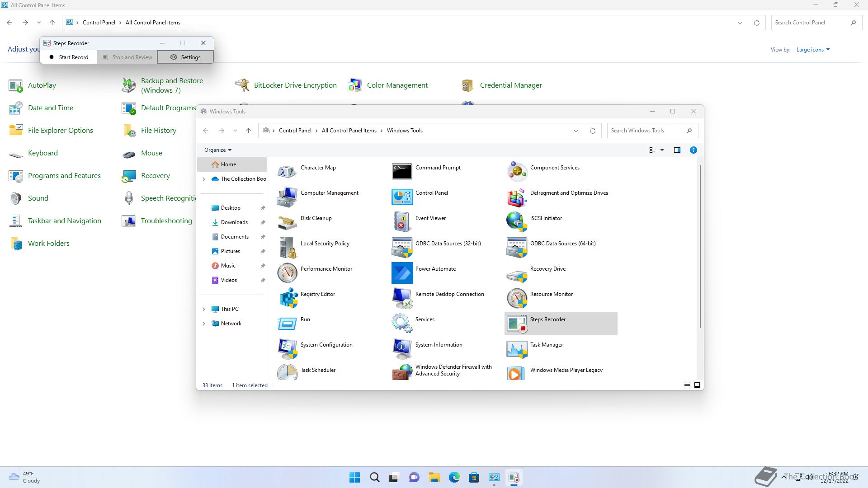Click Start Record in Steps Recorder

69,57
